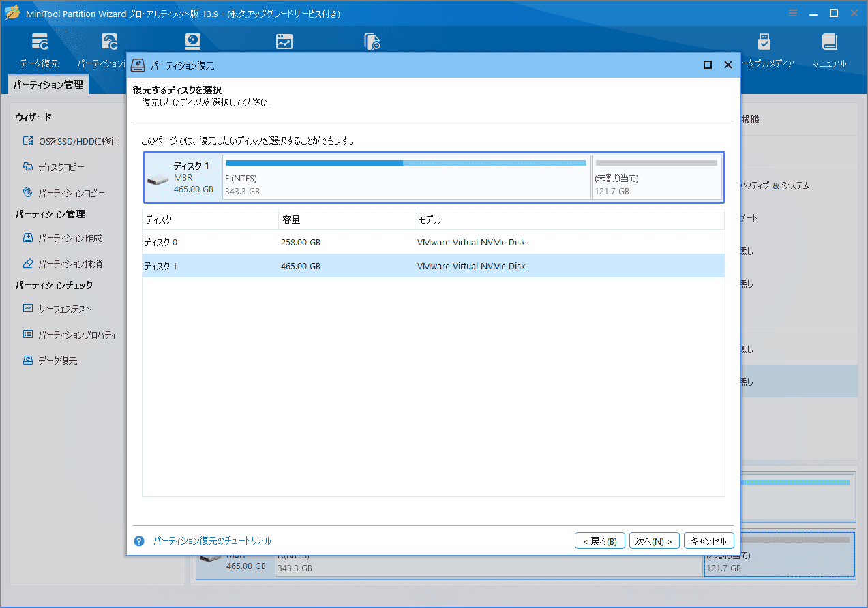This screenshot has width=868, height=608.
Task: Click the 容量 column header
Action: [346, 219]
